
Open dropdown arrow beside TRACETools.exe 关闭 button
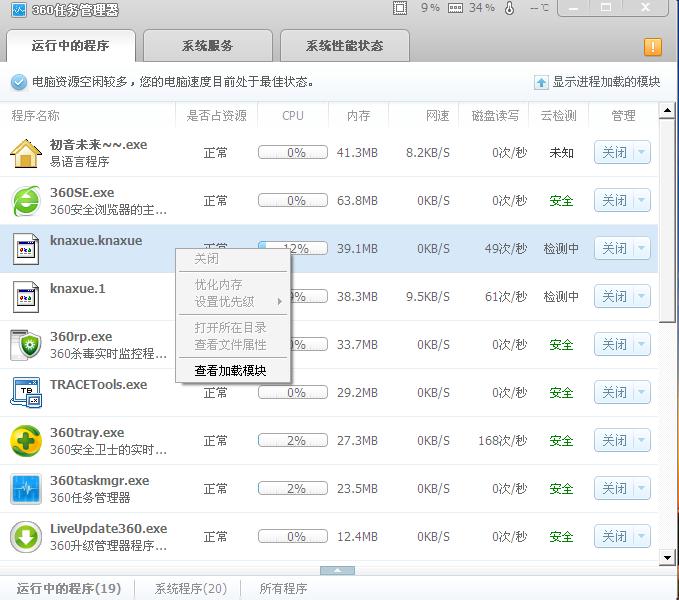(642, 393)
